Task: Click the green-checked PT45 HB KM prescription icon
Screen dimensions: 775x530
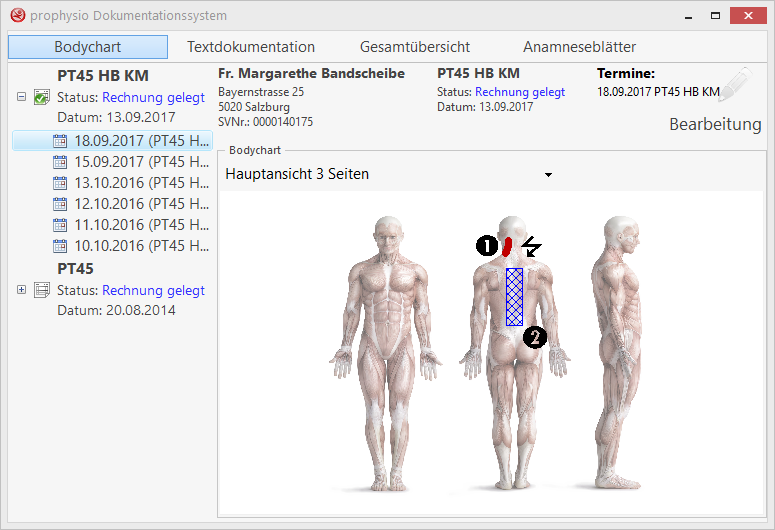Action: pyautogui.click(x=42, y=98)
